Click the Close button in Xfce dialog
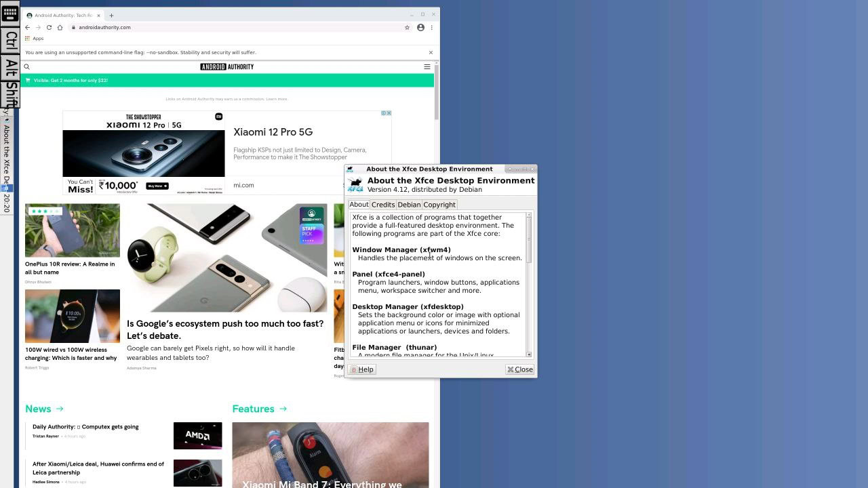 [x=520, y=369]
